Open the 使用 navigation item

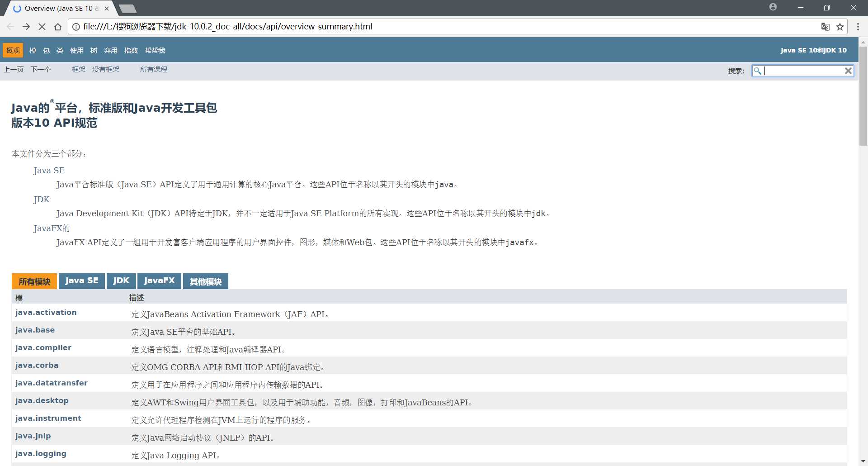tap(77, 50)
